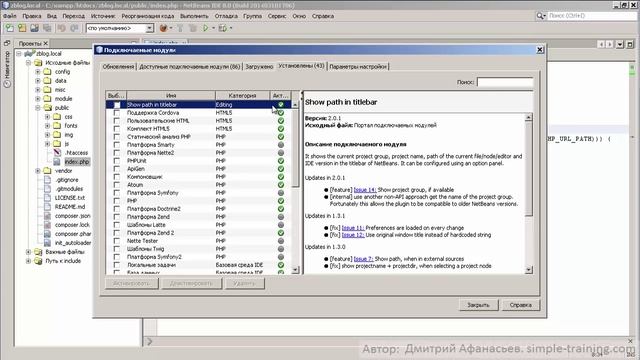Click the Debug Project toolbar icon
Viewport: 640px width, 360px height.
pyautogui.click(x=222, y=28)
